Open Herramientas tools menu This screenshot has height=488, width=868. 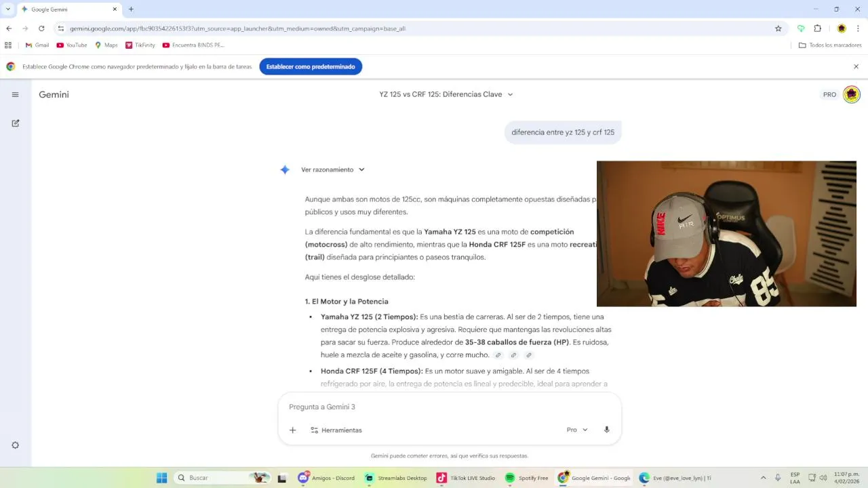[336, 430]
